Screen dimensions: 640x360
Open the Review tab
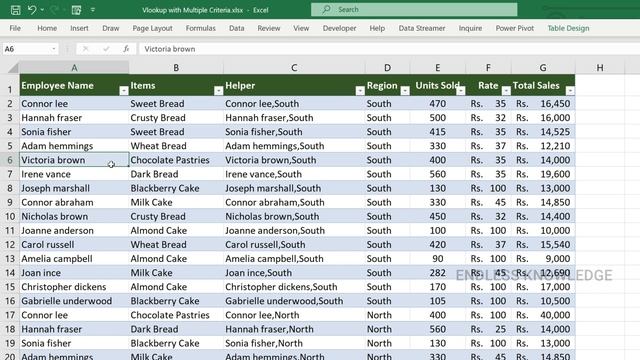269,28
